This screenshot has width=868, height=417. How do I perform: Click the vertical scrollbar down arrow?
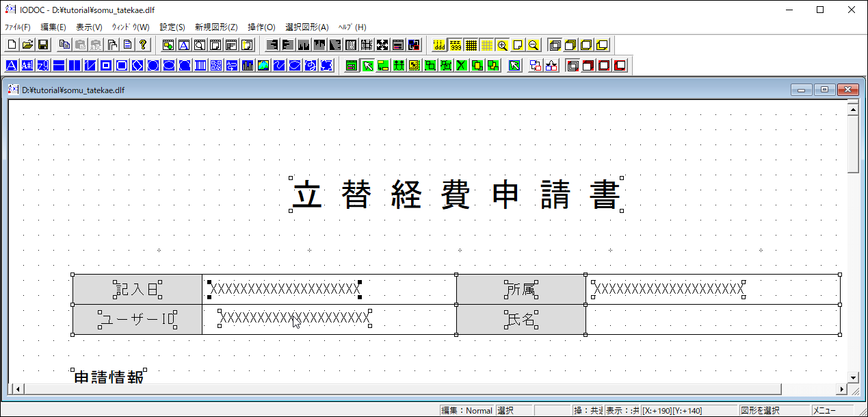coord(852,377)
